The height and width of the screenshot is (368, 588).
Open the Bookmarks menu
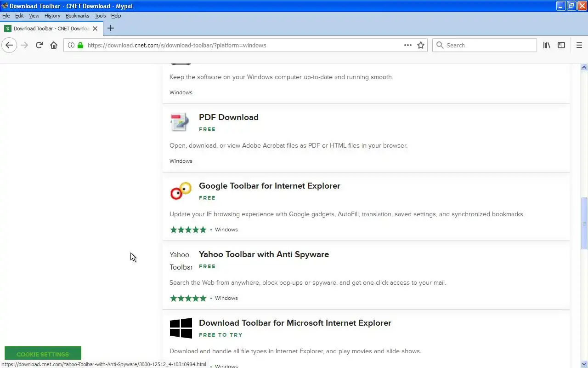point(77,16)
